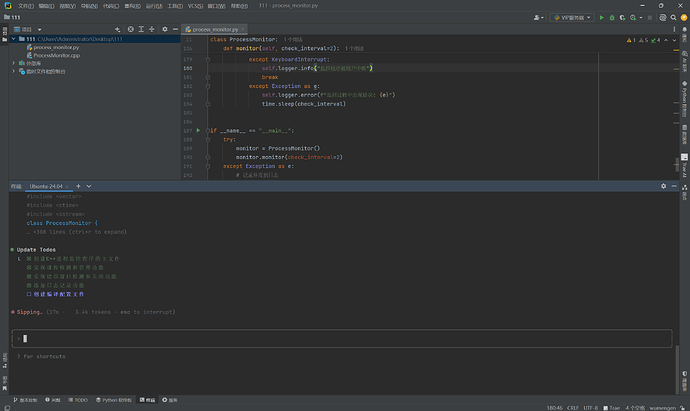Click the 111 breadcrumb in navigation bar
Viewport: 690px width, 411px height.
[12, 17]
